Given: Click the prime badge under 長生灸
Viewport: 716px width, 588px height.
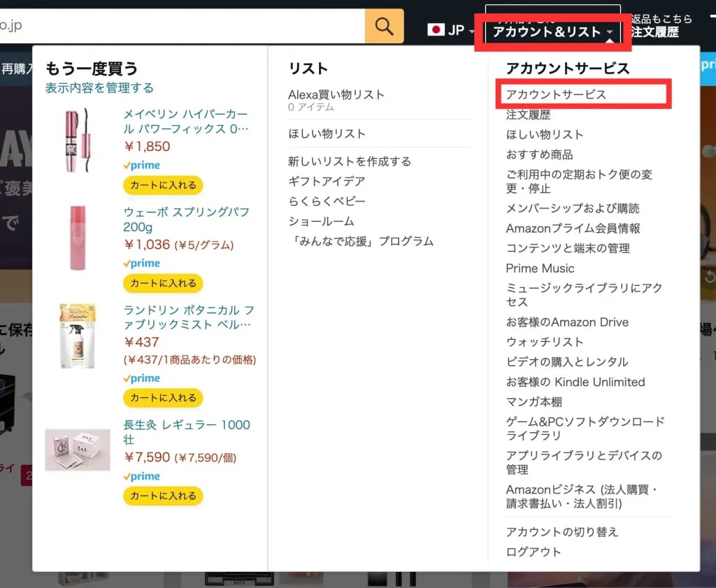Looking at the screenshot, I should tap(143, 476).
